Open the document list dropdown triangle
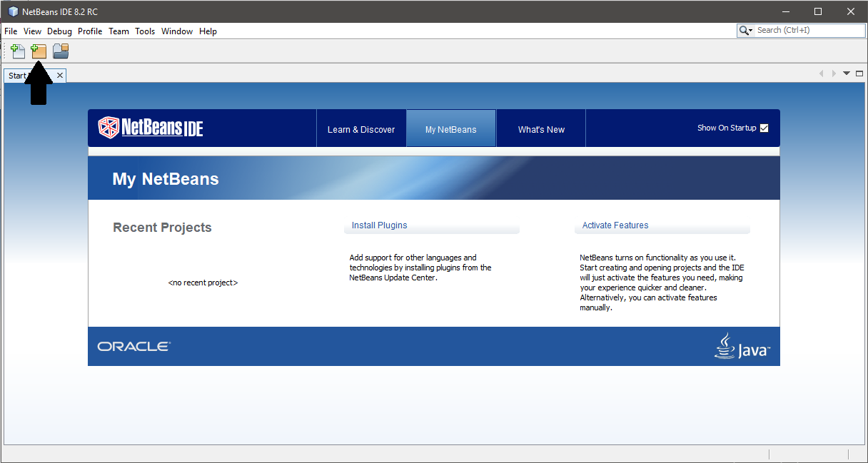868x463 pixels. click(x=847, y=73)
